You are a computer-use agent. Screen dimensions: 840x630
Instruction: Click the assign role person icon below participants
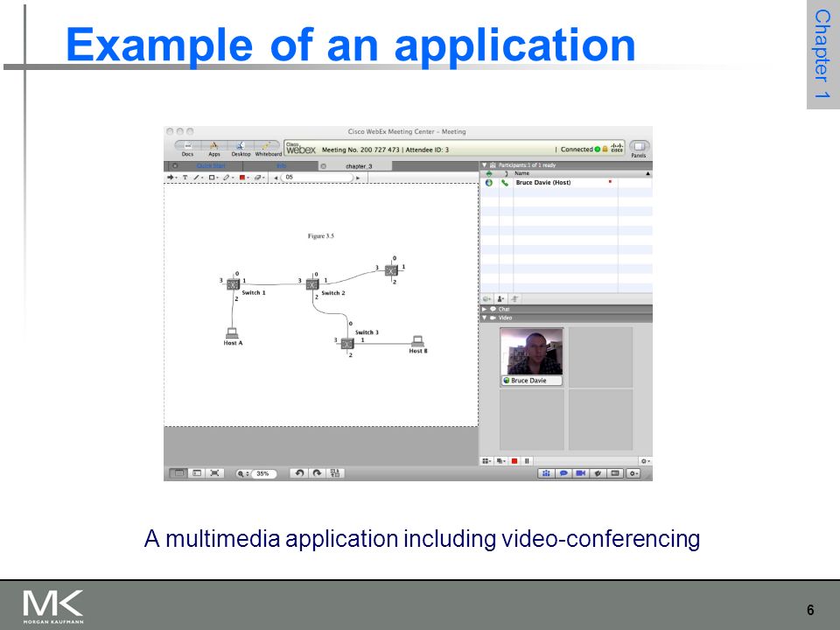500,299
